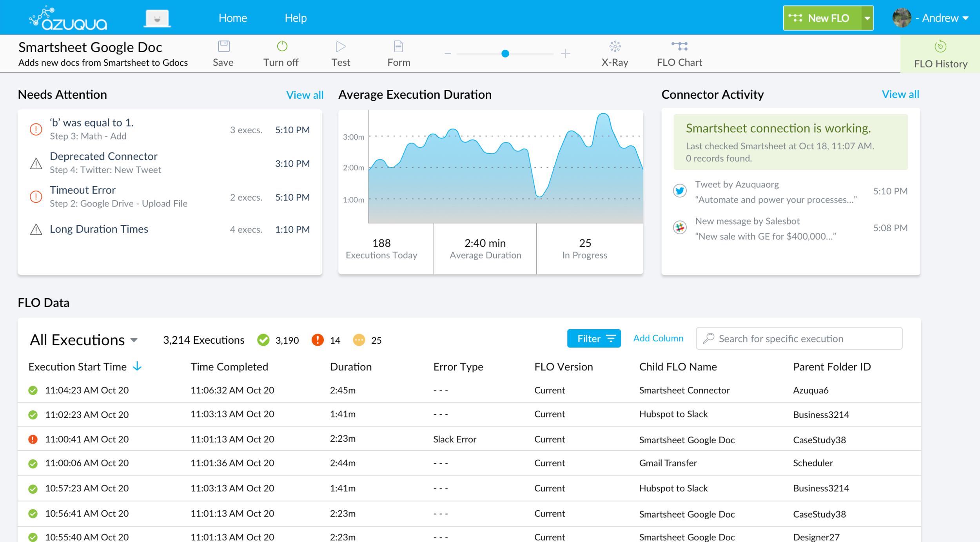
Task: Open Tweet by Azuquaorg activity
Action: point(790,192)
